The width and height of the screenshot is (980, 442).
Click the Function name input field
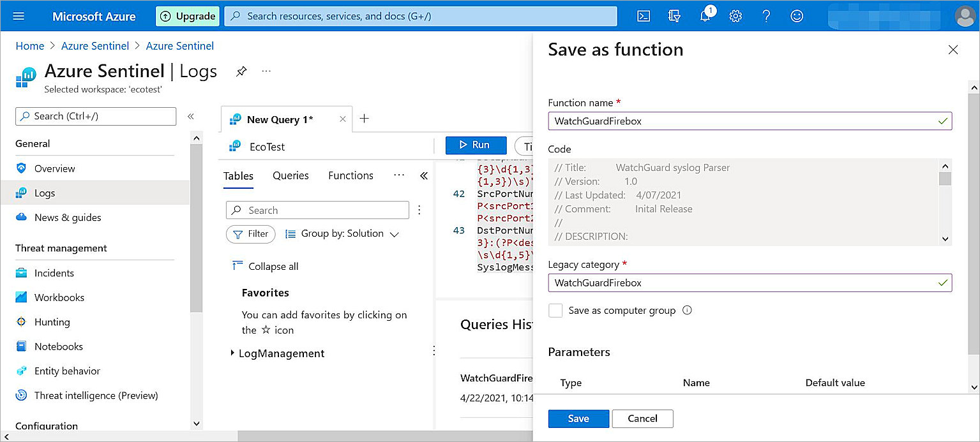tap(749, 121)
